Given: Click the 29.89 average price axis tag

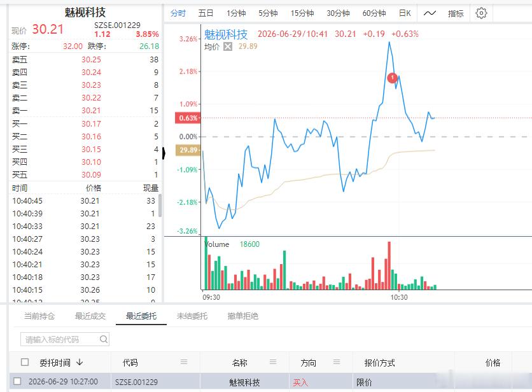Looking at the screenshot, I should tap(188, 150).
